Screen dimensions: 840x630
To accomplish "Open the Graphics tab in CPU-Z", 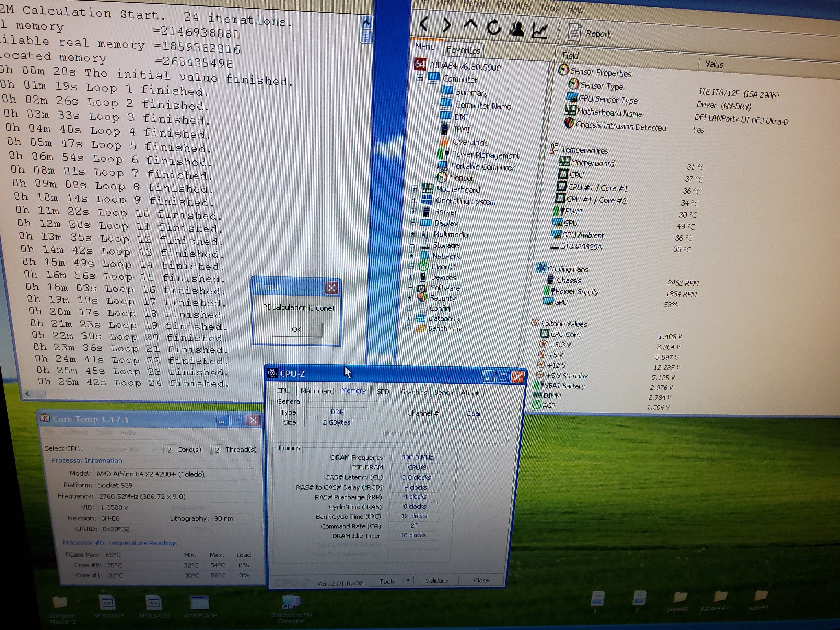I will [413, 392].
